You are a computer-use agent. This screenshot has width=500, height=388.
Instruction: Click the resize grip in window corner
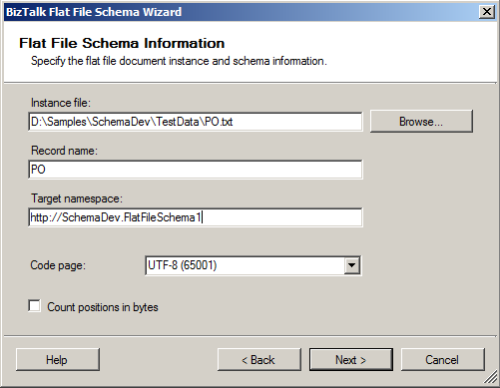[490, 378]
